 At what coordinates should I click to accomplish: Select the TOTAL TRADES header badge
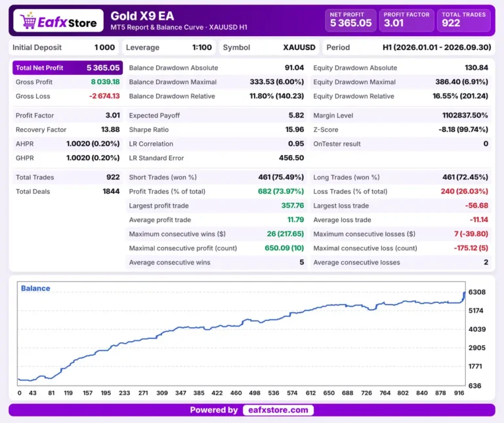click(x=463, y=20)
